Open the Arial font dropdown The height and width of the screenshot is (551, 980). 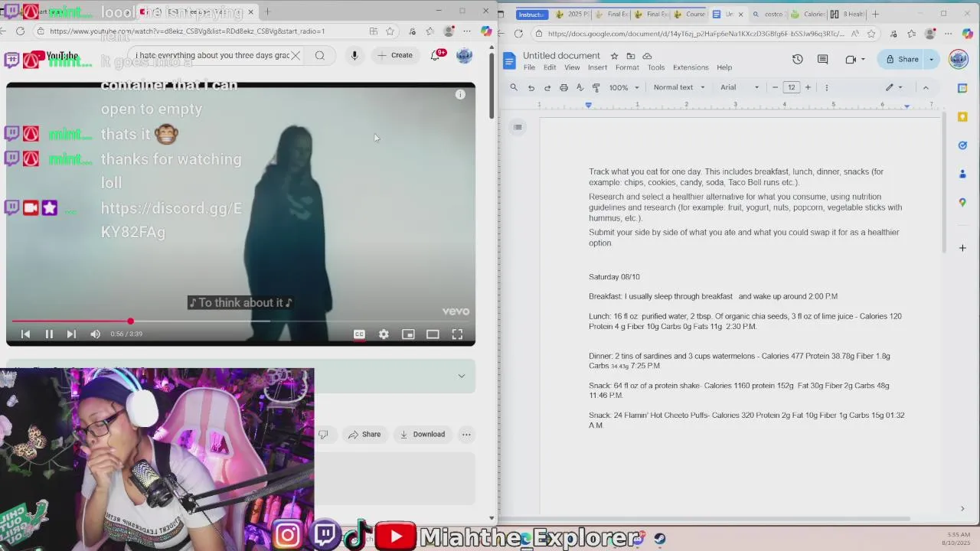pyautogui.click(x=740, y=87)
